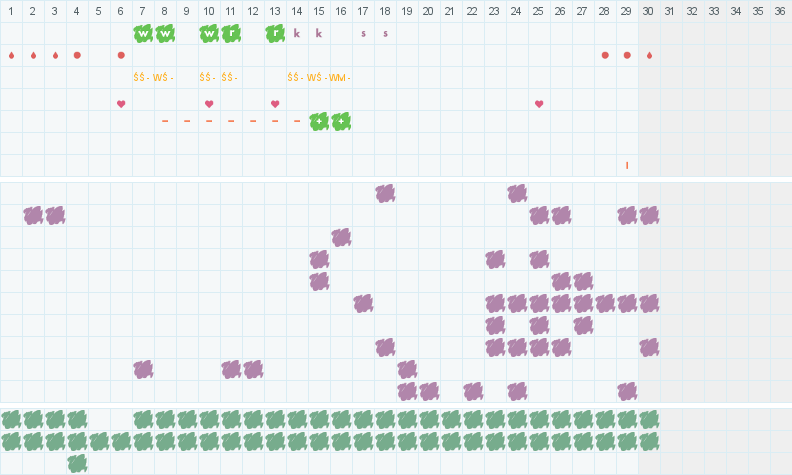Click the green 'w' badge on day 7
The width and height of the screenshot is (792, 475).
(x=143, y=33)
